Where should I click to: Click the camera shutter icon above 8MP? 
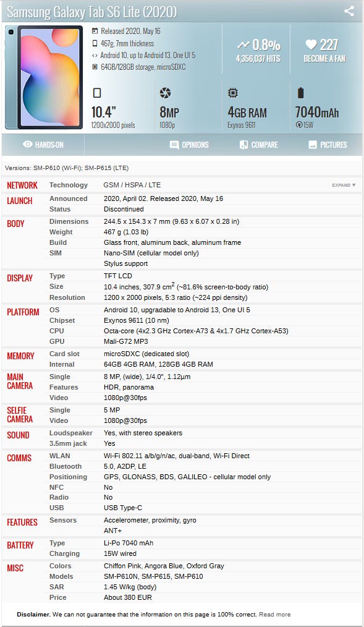[165, 93]
